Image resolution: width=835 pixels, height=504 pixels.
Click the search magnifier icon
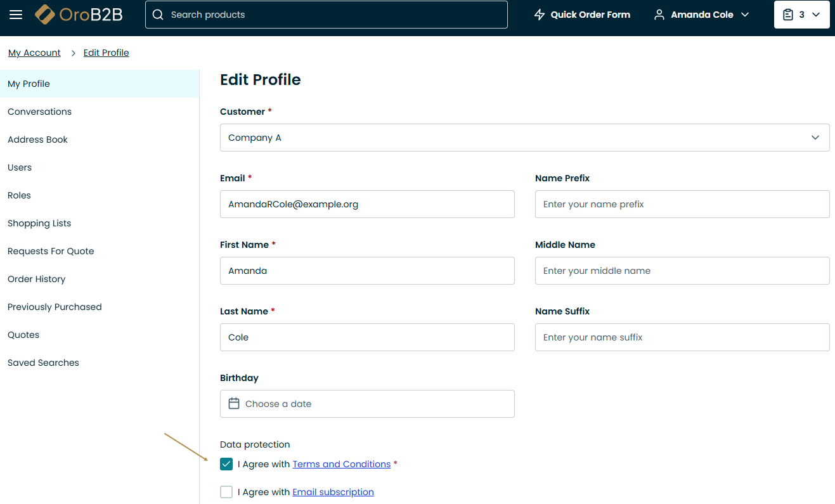(x=158, y=15)
